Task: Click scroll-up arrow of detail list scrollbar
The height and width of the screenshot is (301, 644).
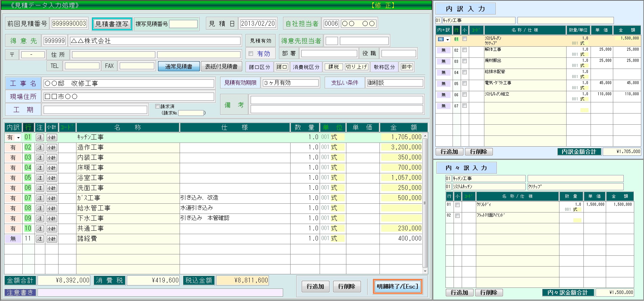Action: point(425,136)
